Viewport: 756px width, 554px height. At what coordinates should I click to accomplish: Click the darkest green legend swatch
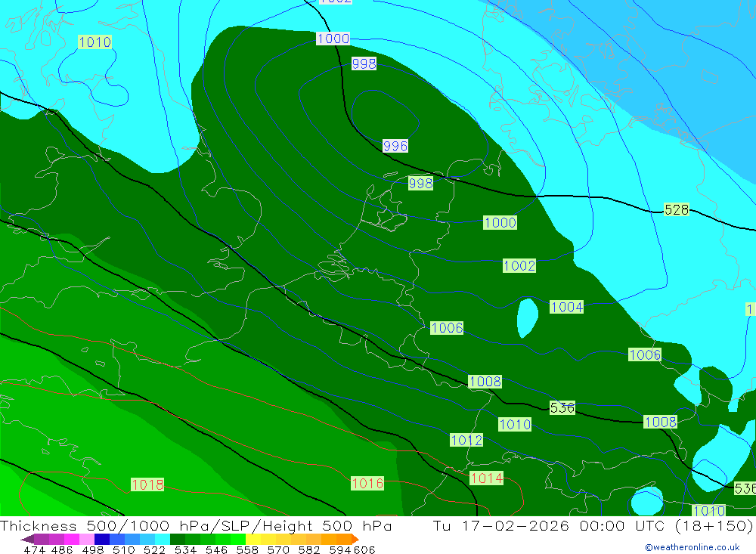click(178, 539)
